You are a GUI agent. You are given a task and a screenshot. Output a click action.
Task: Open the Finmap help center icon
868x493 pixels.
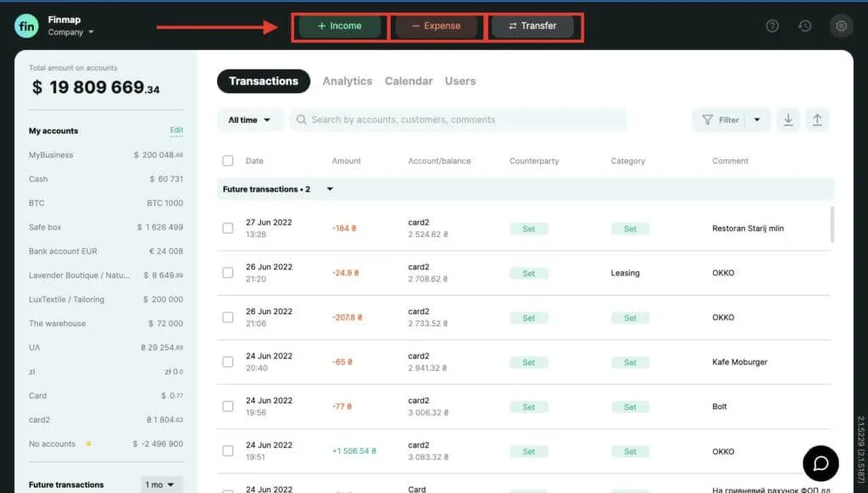click(x=772, y=25)
